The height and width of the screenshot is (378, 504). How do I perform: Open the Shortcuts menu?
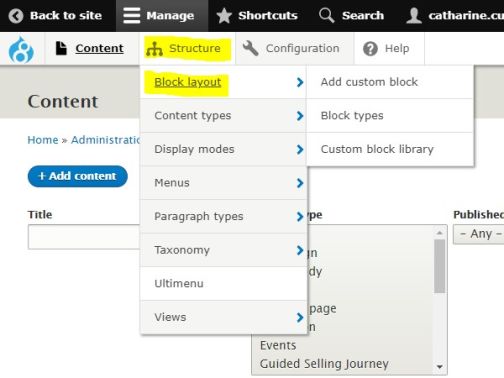pyautogui.click(x=257, y=16)
